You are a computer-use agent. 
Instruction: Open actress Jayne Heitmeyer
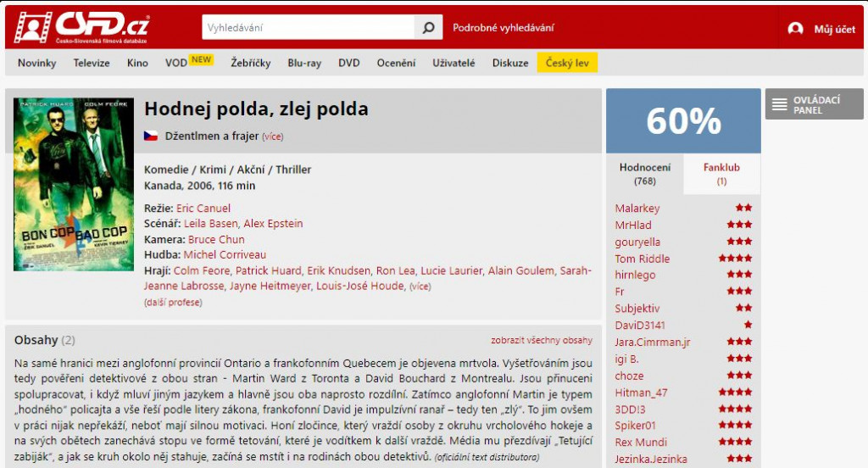[x=271, y=286]
